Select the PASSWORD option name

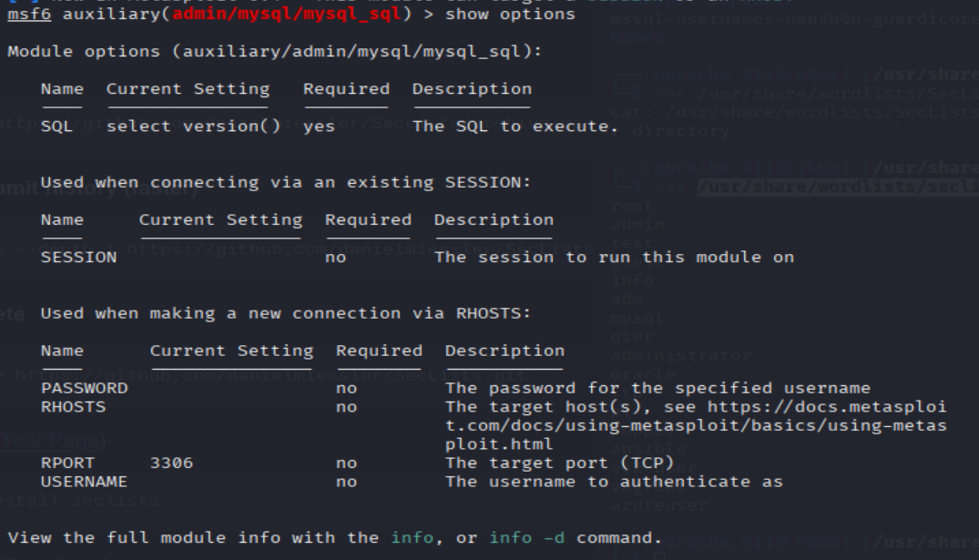(84, 388)
